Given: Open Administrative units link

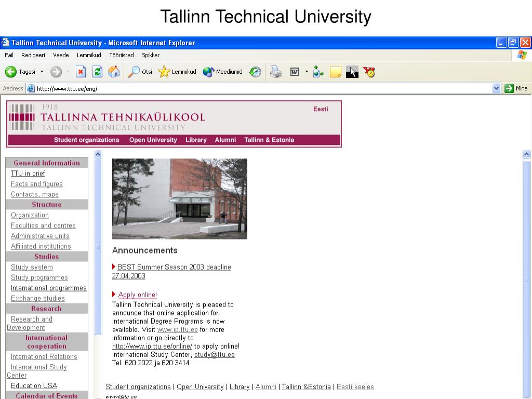Looking at the screenshot, I should point(40,236).
